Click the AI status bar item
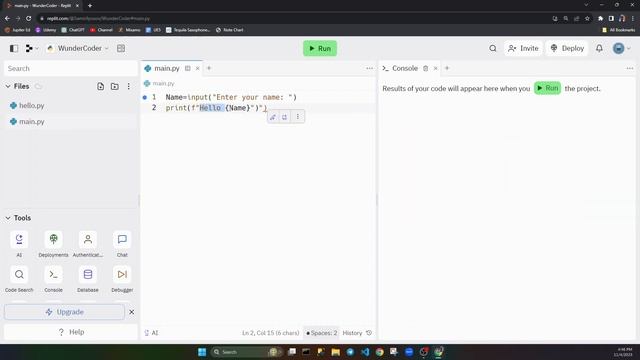 click(151, 333)
